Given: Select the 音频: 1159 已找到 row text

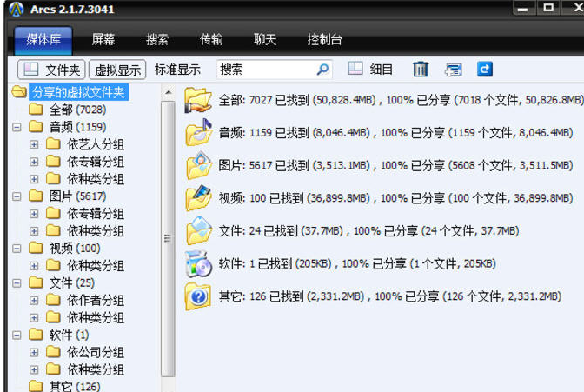Looking at the screenshot, I should pyautogui.click(x=395, y=133).
